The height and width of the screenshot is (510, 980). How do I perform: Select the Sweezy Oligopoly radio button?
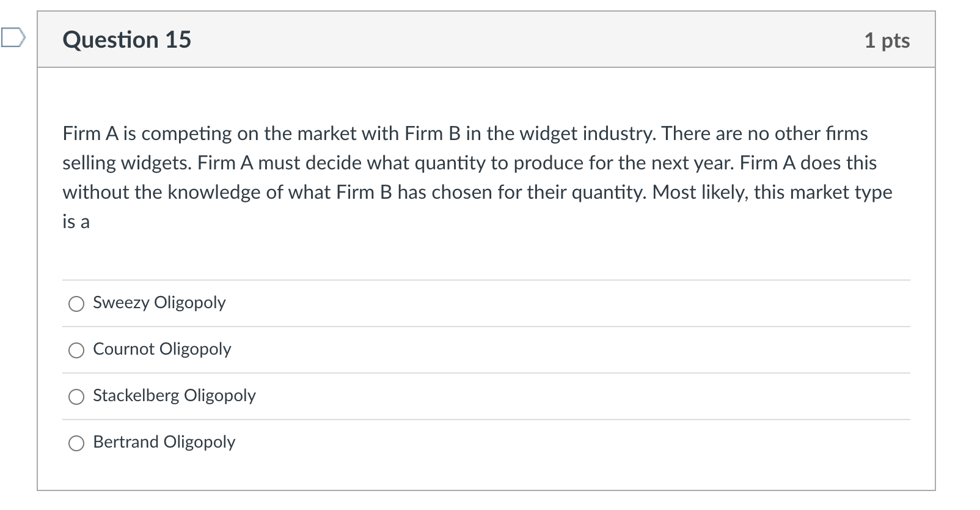[76, 304]
